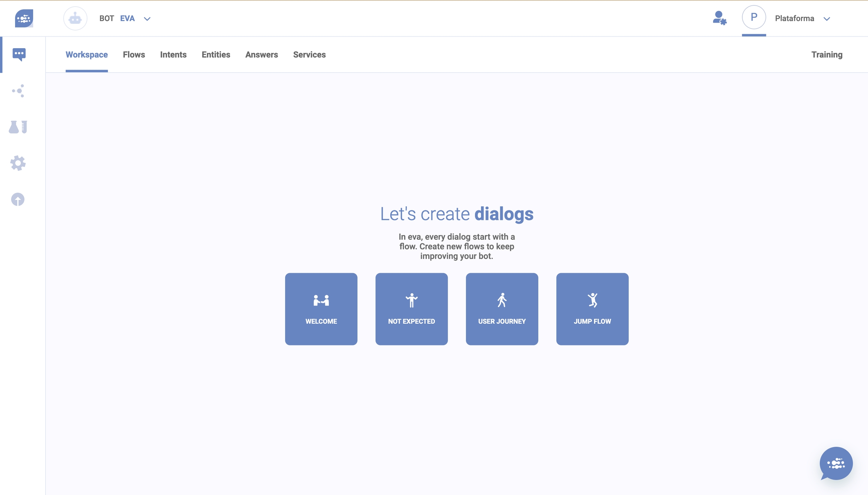Viewport: 868px width, 495px height.
Task: Click the P profile avatar circle
Action: (753, 17)
